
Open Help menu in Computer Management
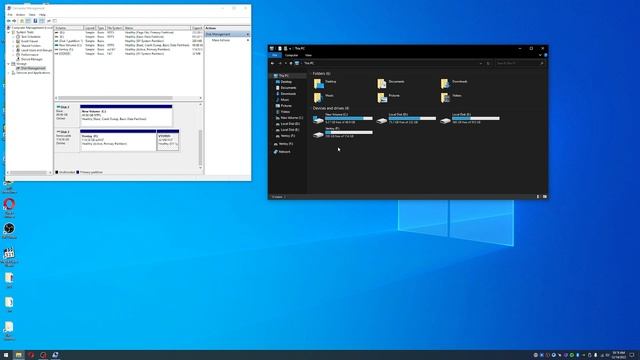(x=42, y=15)
